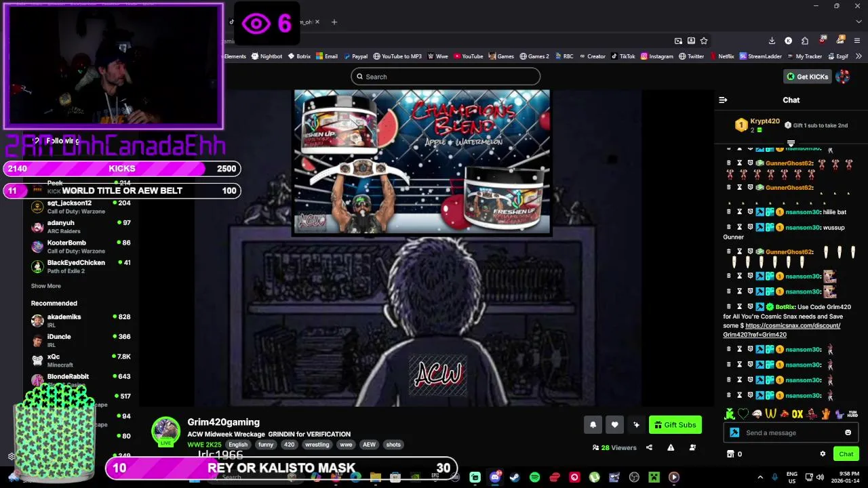Click the Get KICKs button
The height and width of the screenshot is (488, 868).
coord(808,77)
